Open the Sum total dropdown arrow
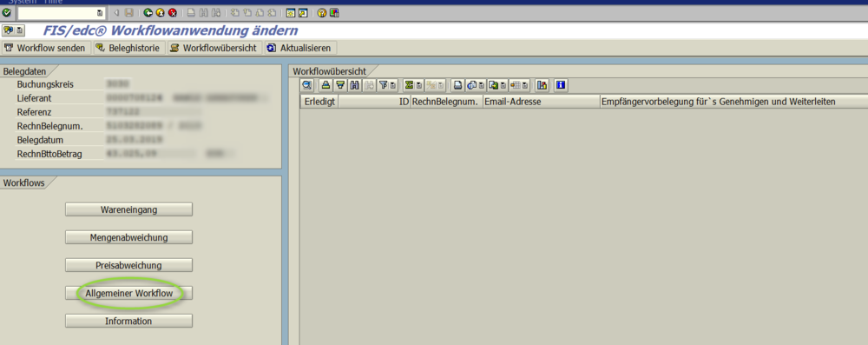868x345 pixels. (x=418, y=85)
